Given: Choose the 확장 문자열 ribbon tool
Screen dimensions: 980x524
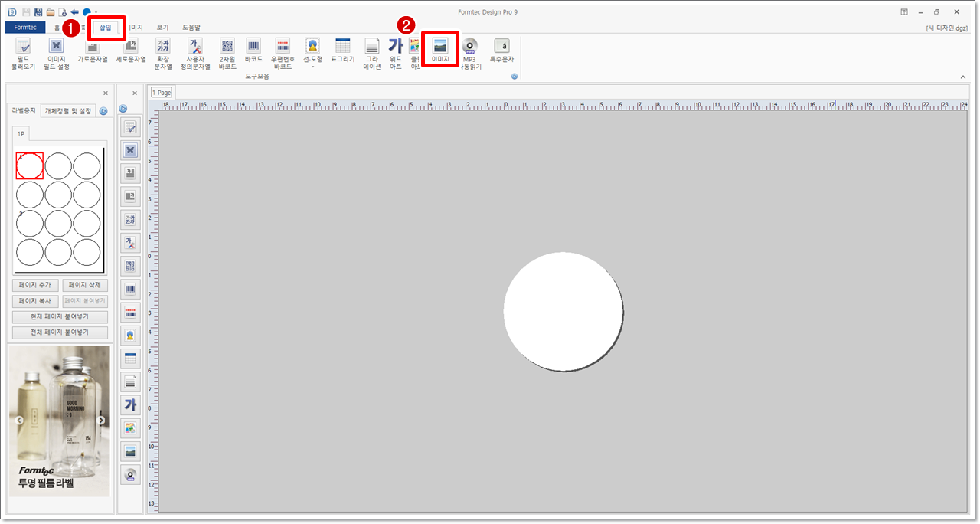Looking at the screenshot, I should [x=163, y=54].
